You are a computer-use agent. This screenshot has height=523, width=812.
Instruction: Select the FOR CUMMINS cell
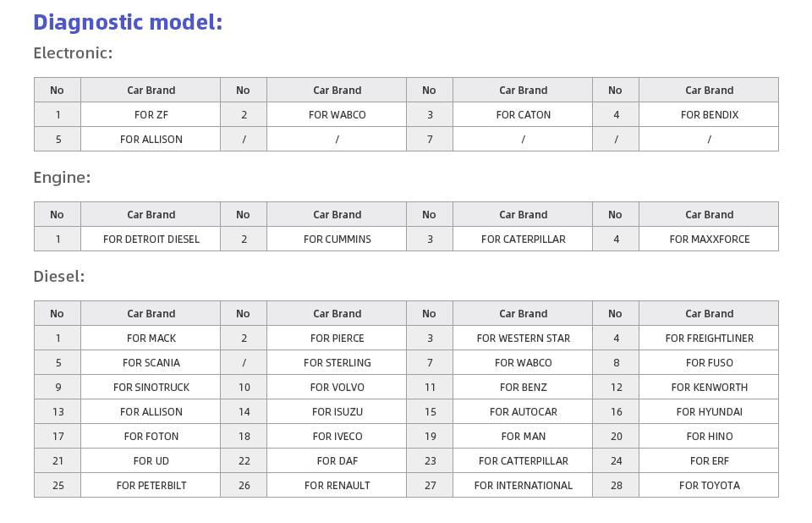coord(337,239)
